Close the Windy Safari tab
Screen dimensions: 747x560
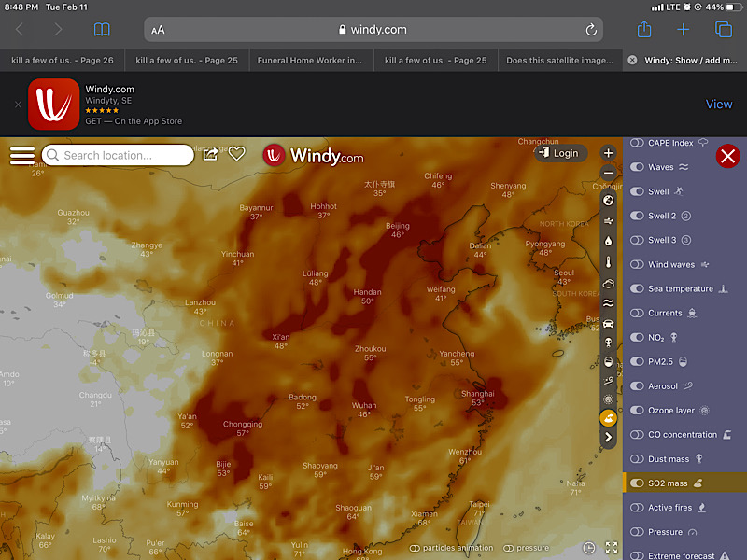(x=632, y=60)
